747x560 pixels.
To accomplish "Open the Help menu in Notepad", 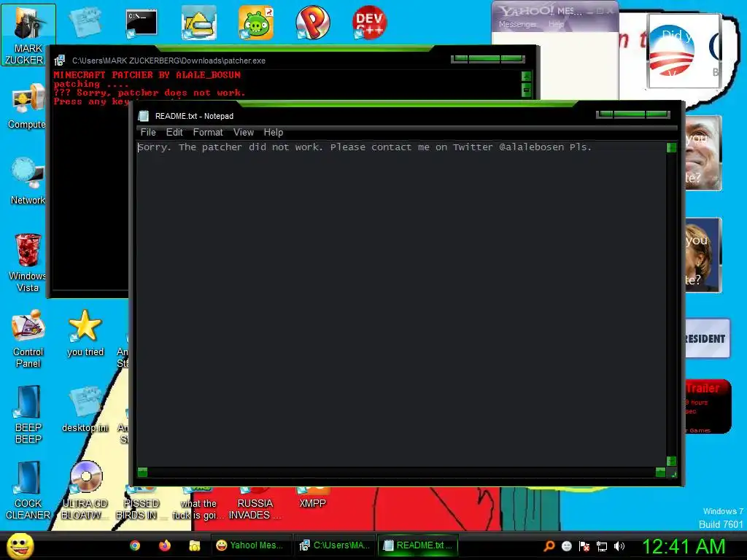I will (274, 133).
